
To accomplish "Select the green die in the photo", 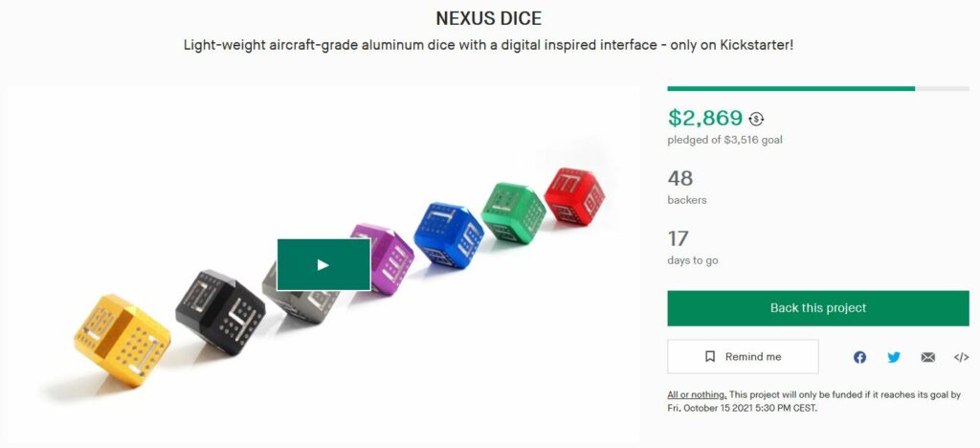I will tap(513, 213).
